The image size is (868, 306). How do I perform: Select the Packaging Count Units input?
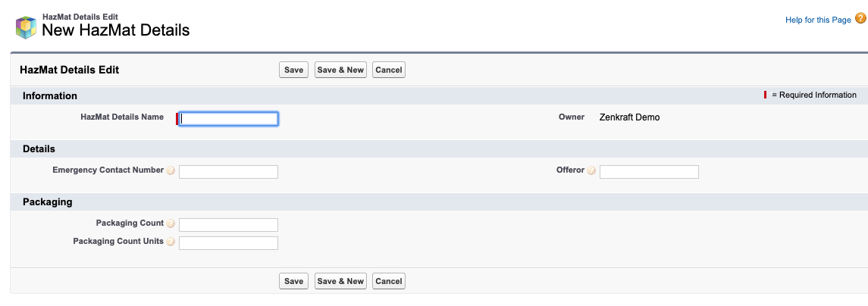(x=228, y=243)
